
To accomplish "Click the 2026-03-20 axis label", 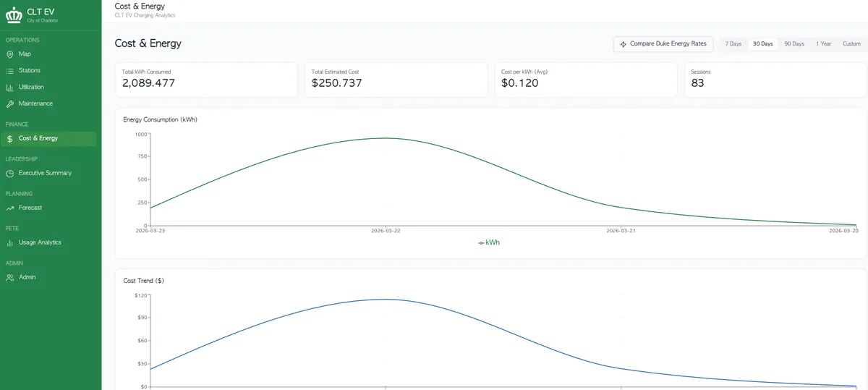I will click(x=844, y=231).
